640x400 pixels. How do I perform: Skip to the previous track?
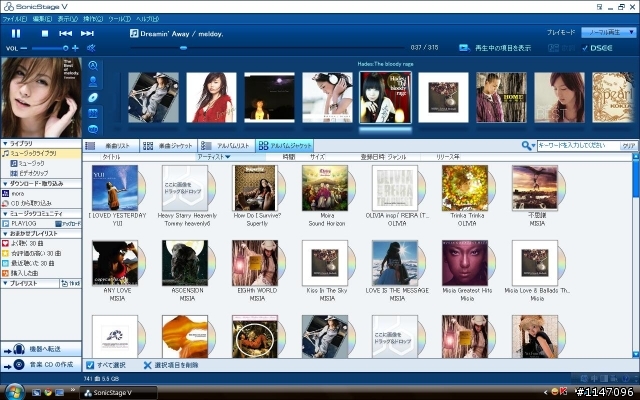tap(65, 33)
